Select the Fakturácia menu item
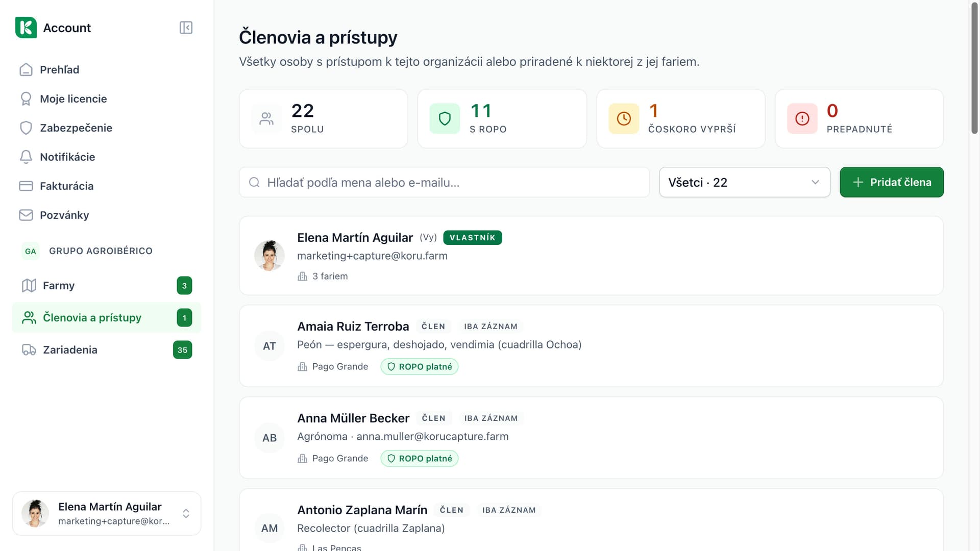The image size is (980, 551). (x=107, y=186)
